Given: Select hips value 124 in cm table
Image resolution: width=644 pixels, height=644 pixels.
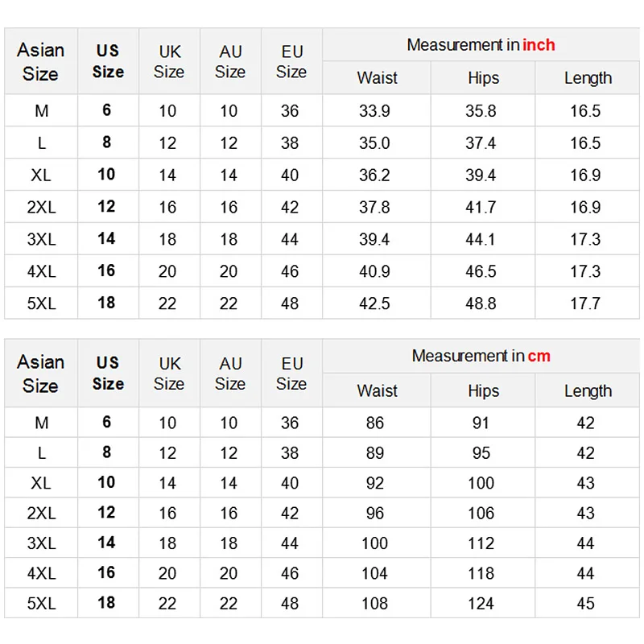Looking at the screenshot, I should pos(481,603).
